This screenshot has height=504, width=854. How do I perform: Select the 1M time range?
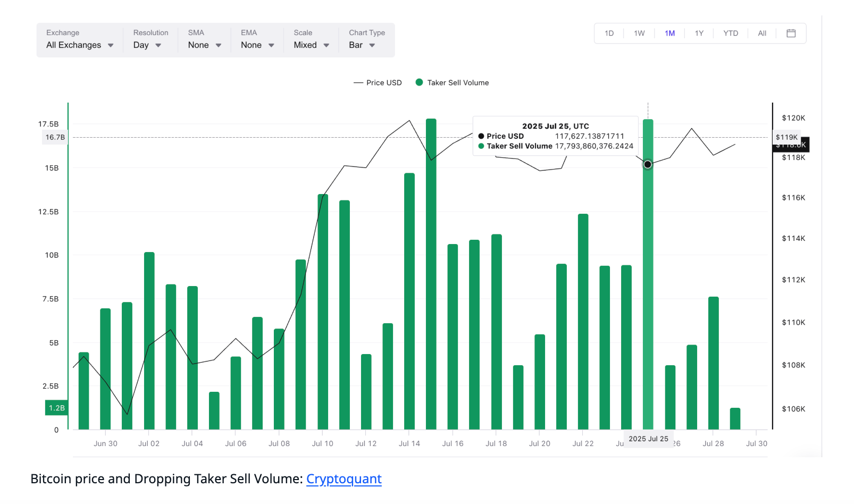click(669, 33)
